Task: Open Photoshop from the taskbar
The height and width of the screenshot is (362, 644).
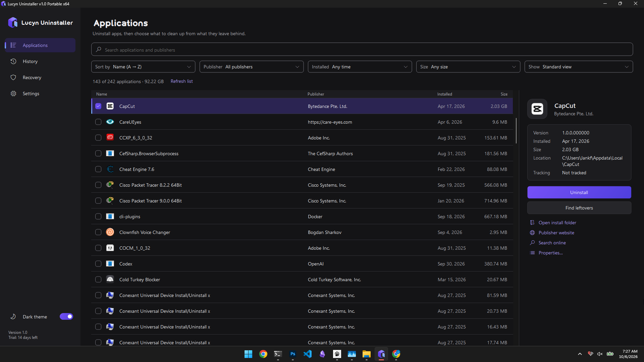Action: 293,354
